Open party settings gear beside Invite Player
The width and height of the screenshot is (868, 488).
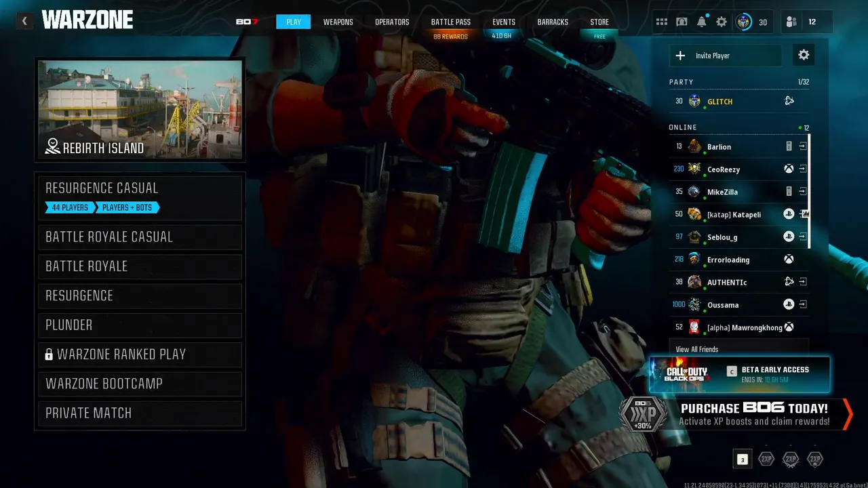pos(804,55)
